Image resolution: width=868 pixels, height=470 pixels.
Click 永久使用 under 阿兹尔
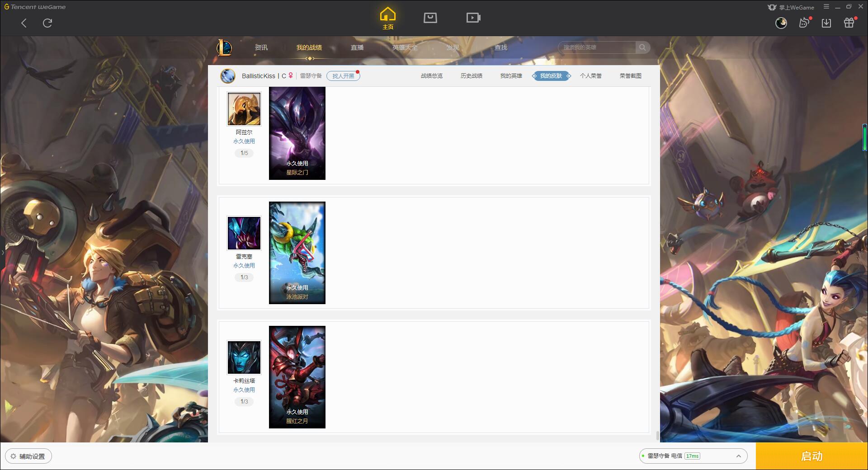pyautogui.click(x=244, y=141)
